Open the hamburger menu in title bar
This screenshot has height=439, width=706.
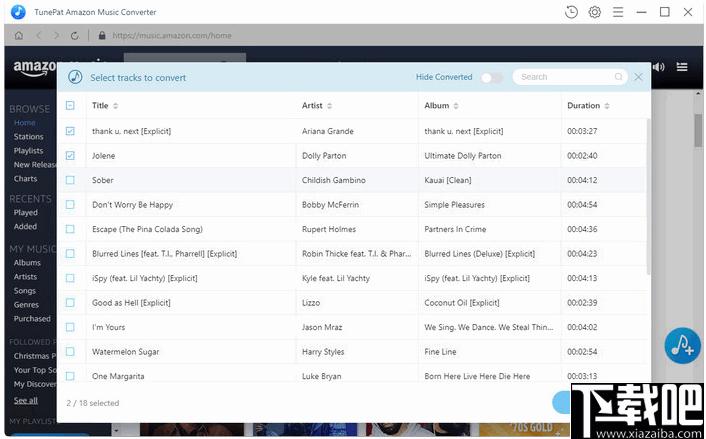[x=618, y=12]
